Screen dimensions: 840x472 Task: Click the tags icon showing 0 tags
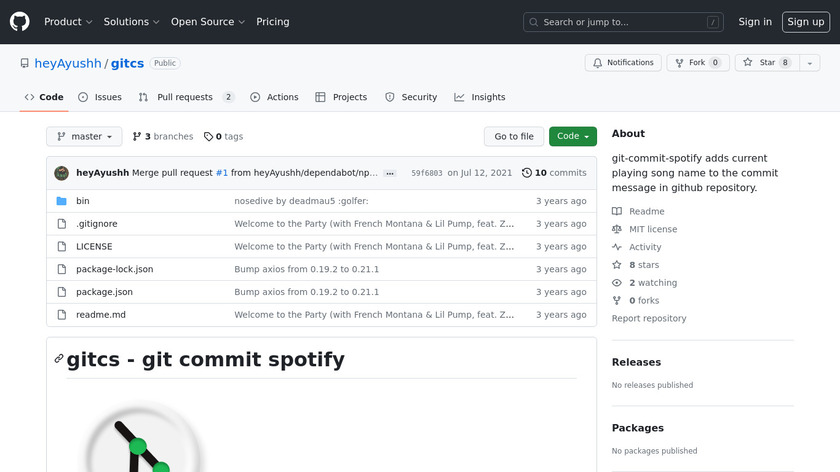pos(208,137)
